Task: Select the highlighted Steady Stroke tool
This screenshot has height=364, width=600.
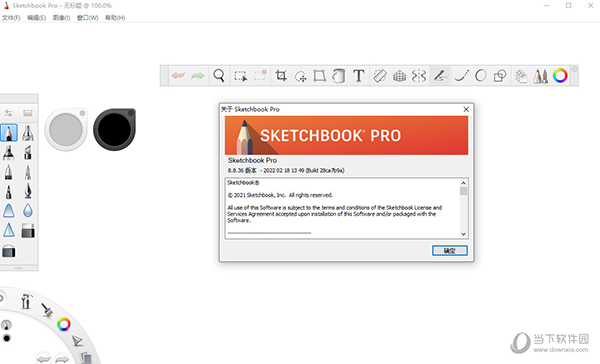Action: [439, 75]
